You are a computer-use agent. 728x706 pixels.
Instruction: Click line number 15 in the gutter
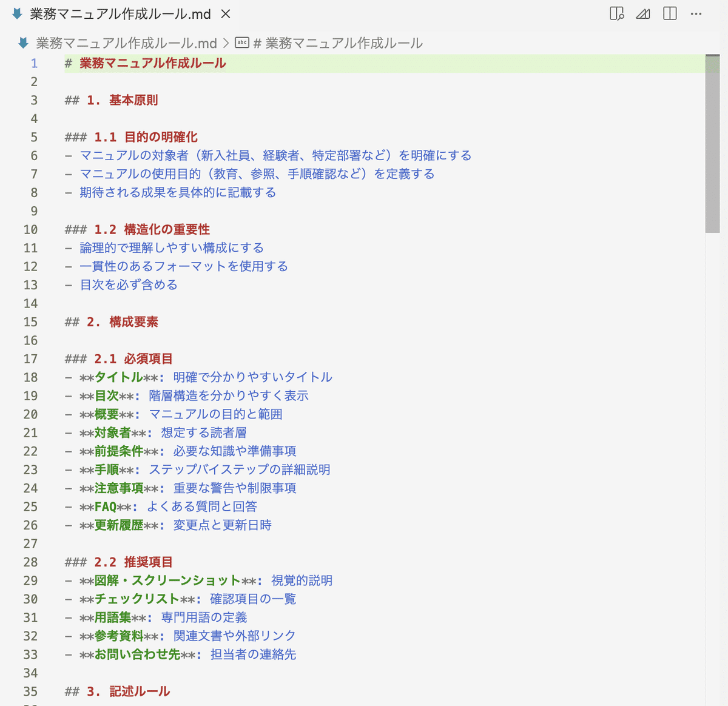click(30, 322)
